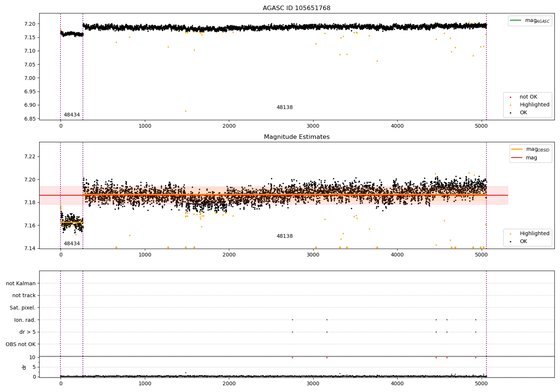Select the red "mag" legend line sample

[x=517, y=158]
